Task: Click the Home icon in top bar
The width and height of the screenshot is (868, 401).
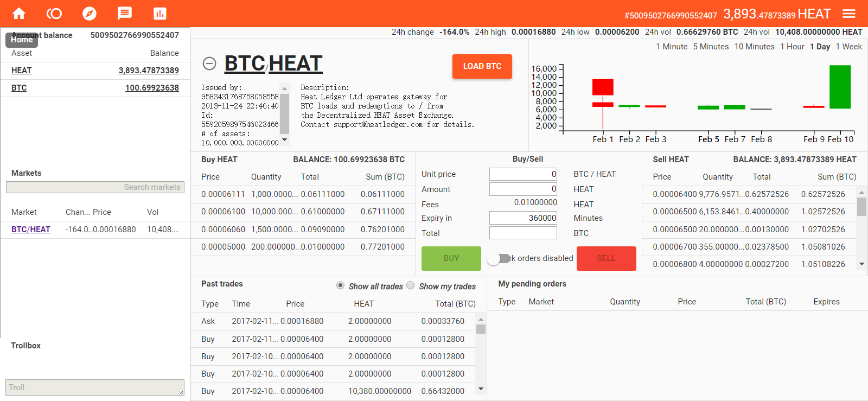Action: pyautogui.click(x=19, y=14)
